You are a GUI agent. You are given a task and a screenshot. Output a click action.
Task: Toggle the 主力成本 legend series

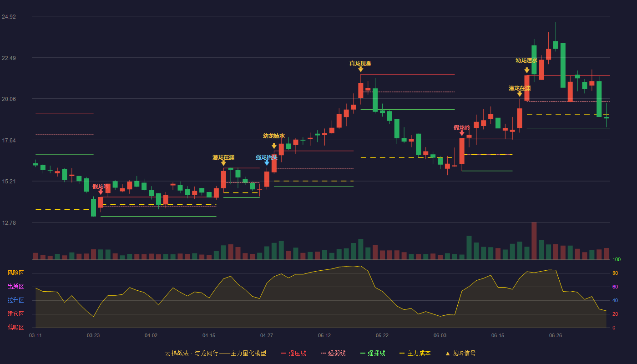[x=415, y=353]
